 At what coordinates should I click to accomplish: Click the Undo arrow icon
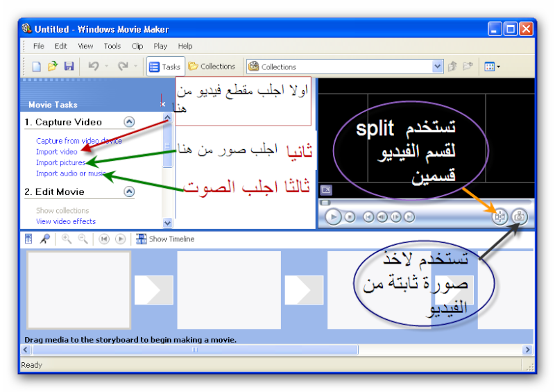click(94, 66)
